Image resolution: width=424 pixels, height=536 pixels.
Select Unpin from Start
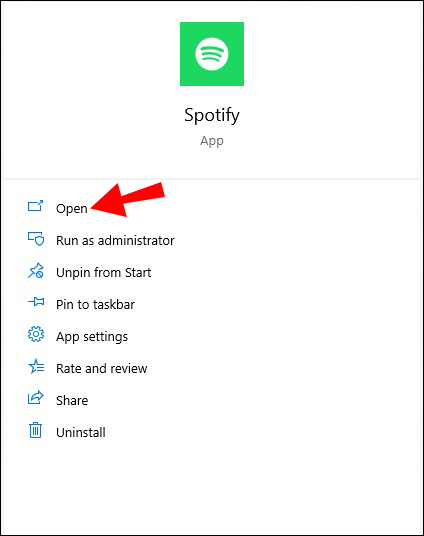pos(104,273)
